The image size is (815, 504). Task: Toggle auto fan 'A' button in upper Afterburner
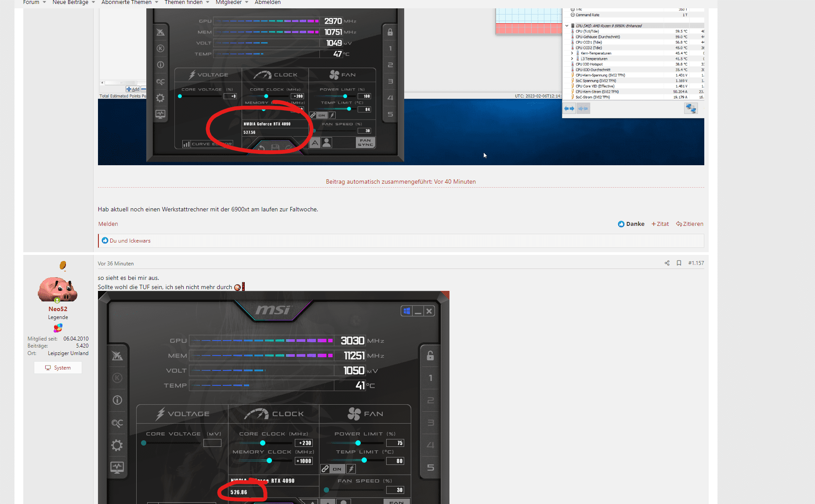[315, 143]
